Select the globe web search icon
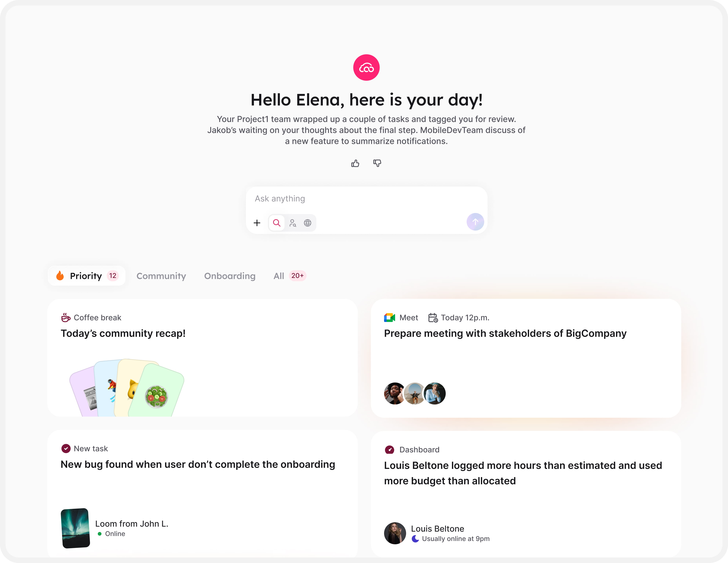Image resolution: width=728 pixels, height=563 pixels. coord(307,223)
